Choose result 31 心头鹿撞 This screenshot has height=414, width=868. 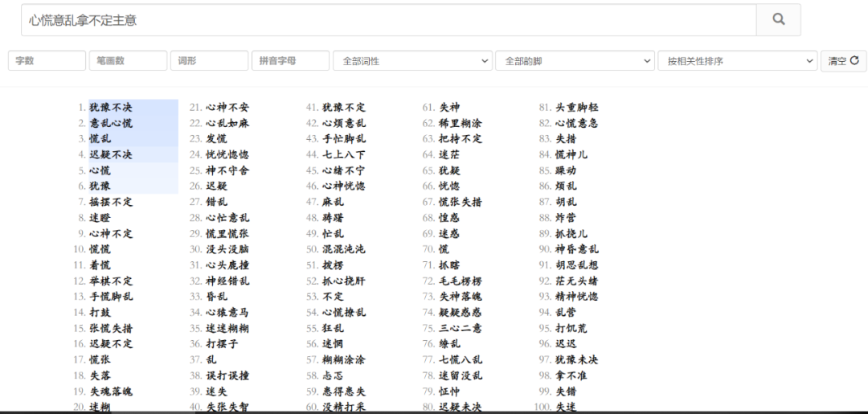(227, 265)
